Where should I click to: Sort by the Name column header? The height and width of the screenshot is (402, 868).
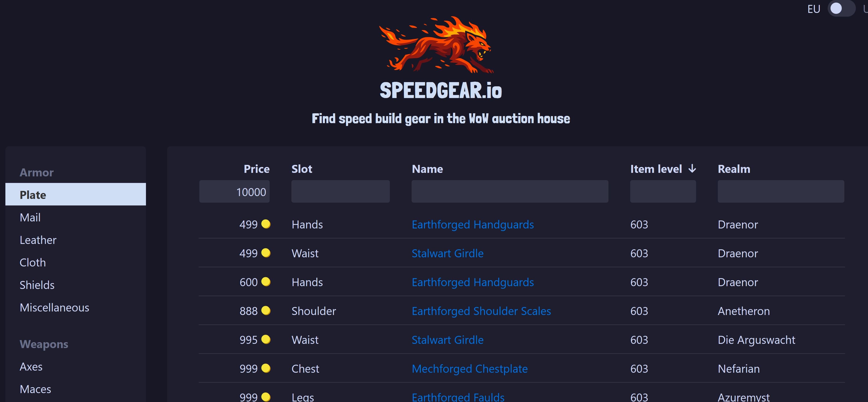point(427,169)
